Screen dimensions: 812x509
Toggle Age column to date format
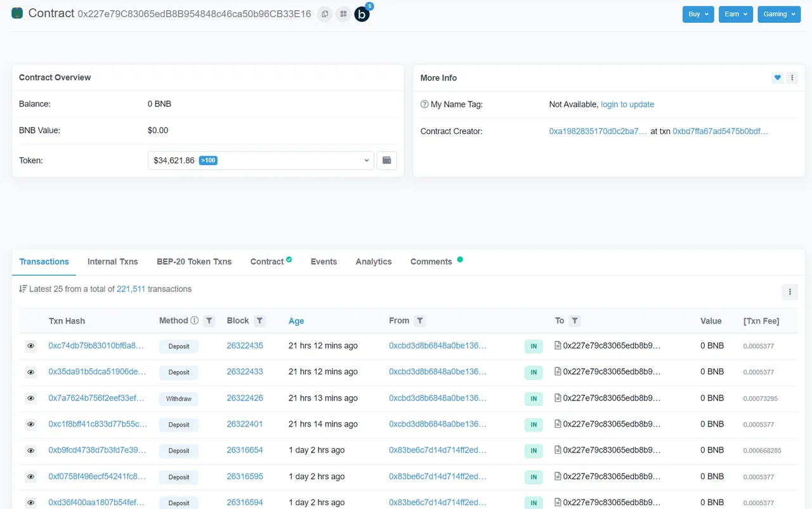(296, 321)
